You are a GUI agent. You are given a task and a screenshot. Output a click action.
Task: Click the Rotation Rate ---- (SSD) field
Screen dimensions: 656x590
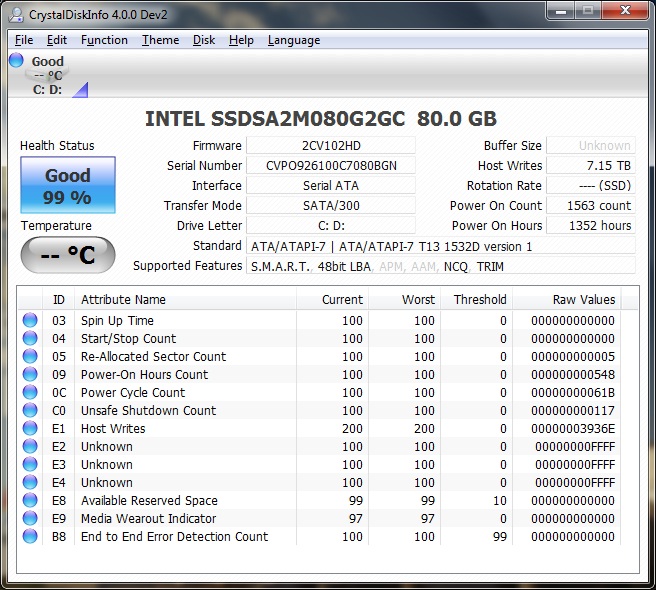pos(591,186)
